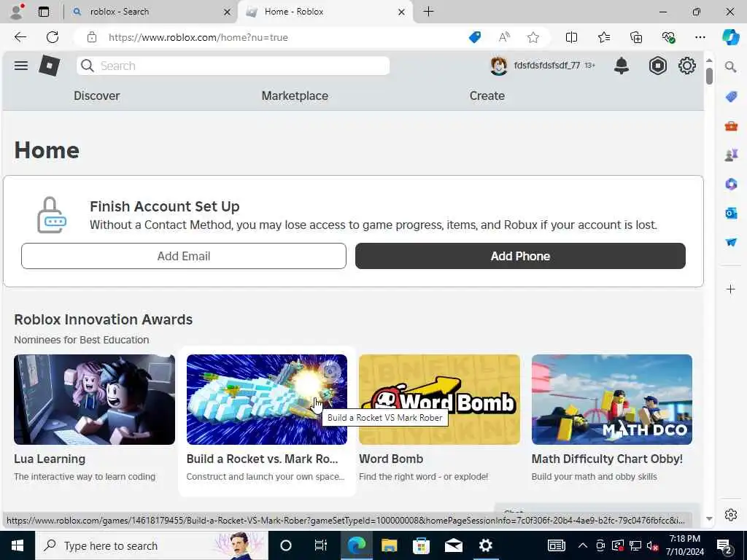Open Math DCO game thumbnail
The height and width of the screenshot is (560, 747).
coord(612,400)
